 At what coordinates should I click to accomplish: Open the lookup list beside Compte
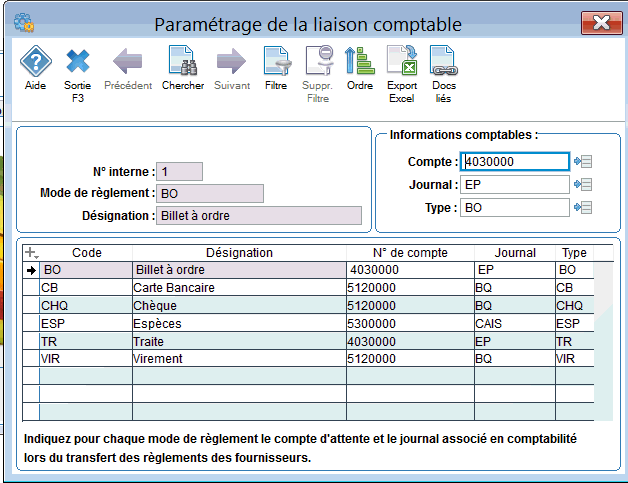point(583,161)
